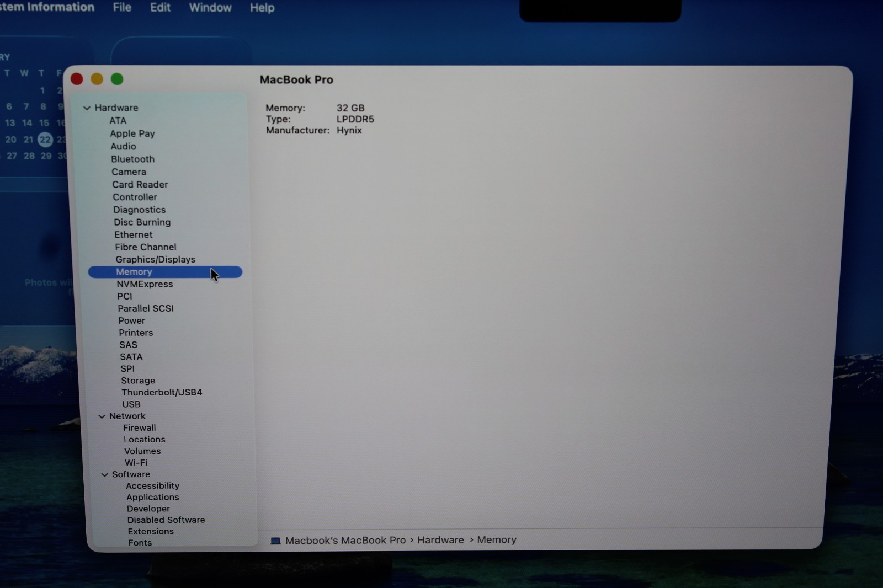Screen dimensions: 883x588
Task: Select Controller in the sidebar
Action: pyautogui.click(x=135, y=197)
